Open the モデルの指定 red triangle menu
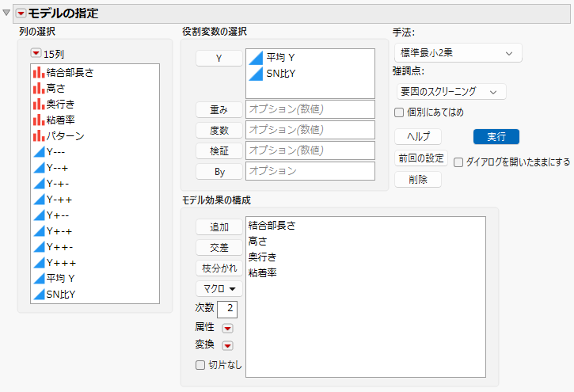The width and height of the screenshot is (574, 392). [x=21, y=13]
